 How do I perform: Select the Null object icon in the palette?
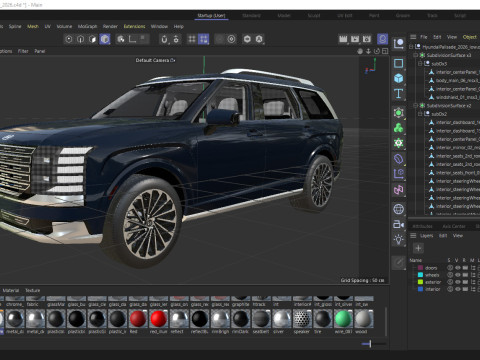pyautogui.click(x=398, y=44)
